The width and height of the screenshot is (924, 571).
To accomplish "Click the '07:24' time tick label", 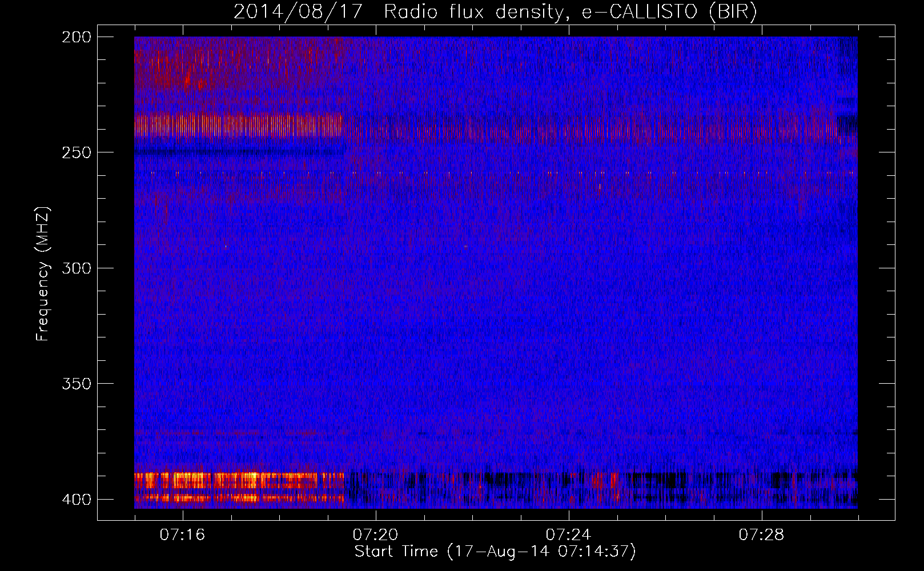I will pyautogui.click(x=568, y=534).
